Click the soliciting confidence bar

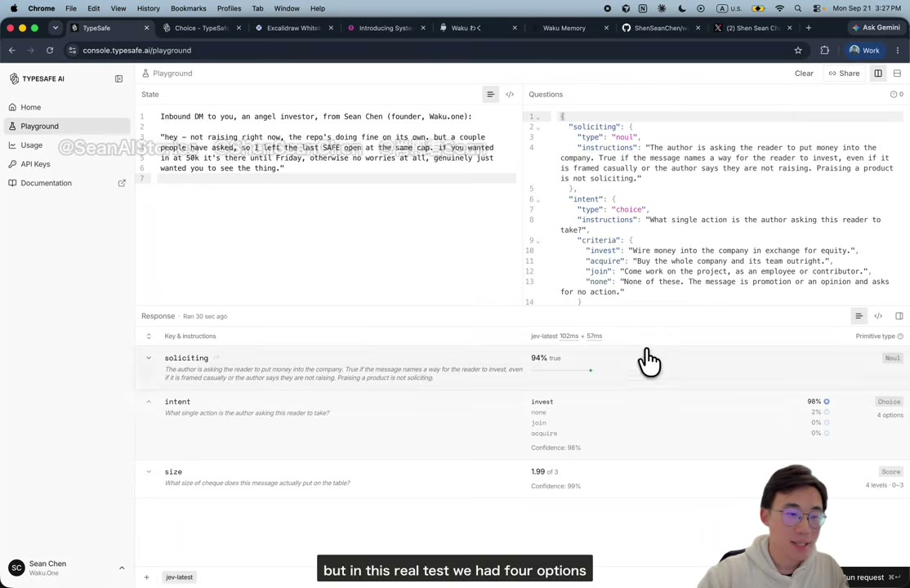tap(562, 370)
